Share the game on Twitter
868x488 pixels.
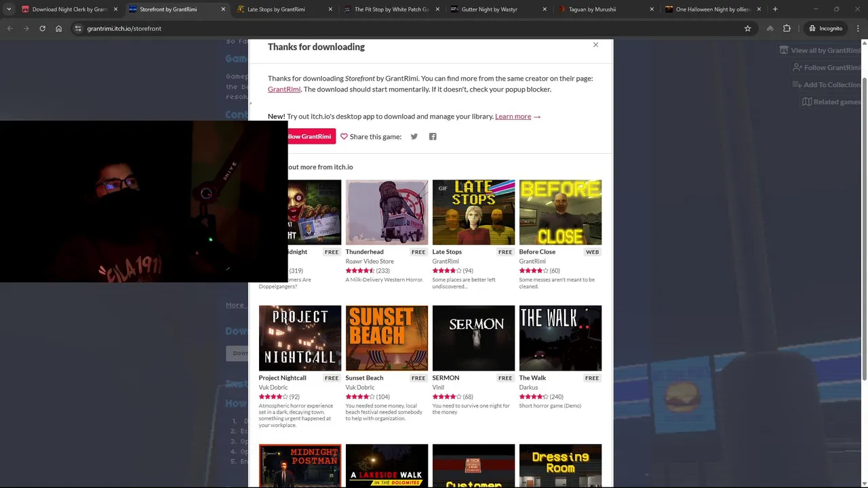(414, 136)
